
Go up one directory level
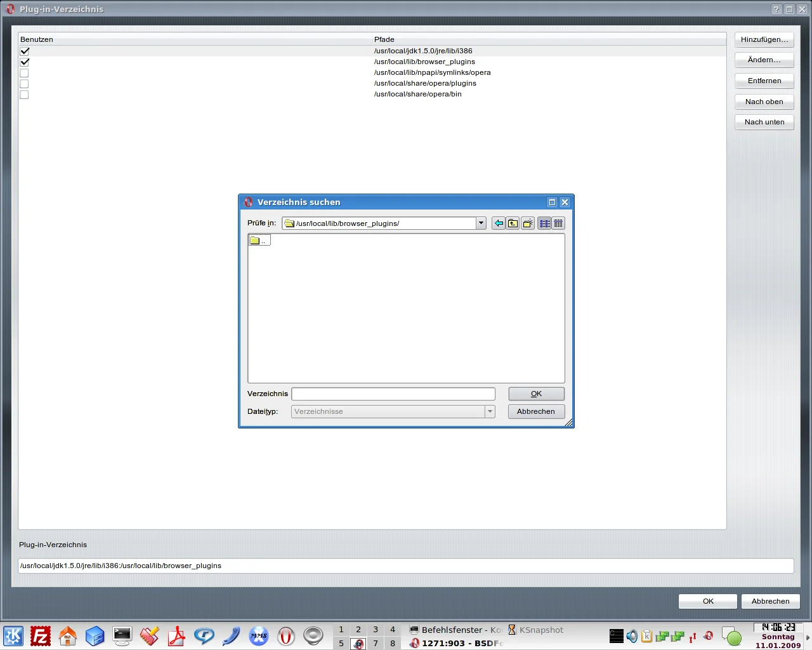(513, 223)
